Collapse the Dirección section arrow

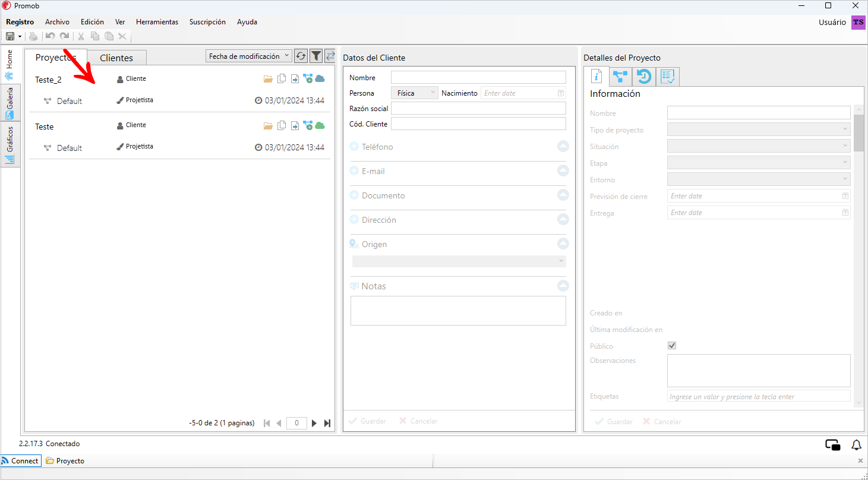[563, 219]
